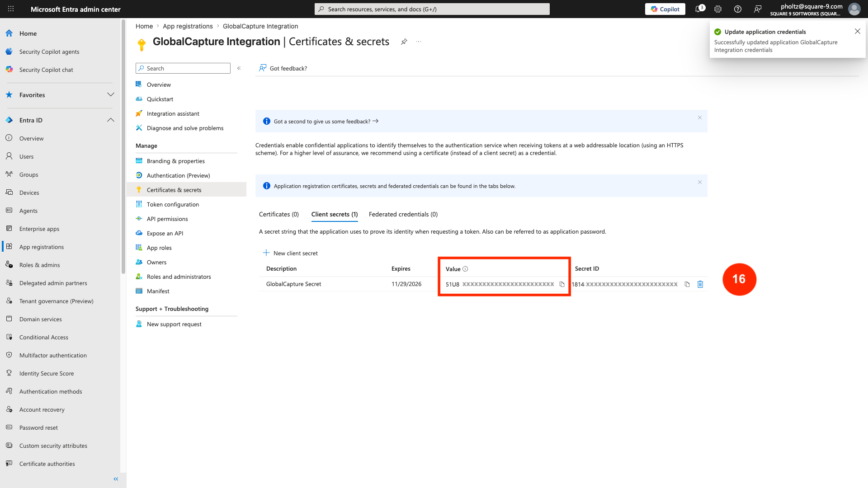Switch to the Federated credentials (0) tab

(403, 214)
